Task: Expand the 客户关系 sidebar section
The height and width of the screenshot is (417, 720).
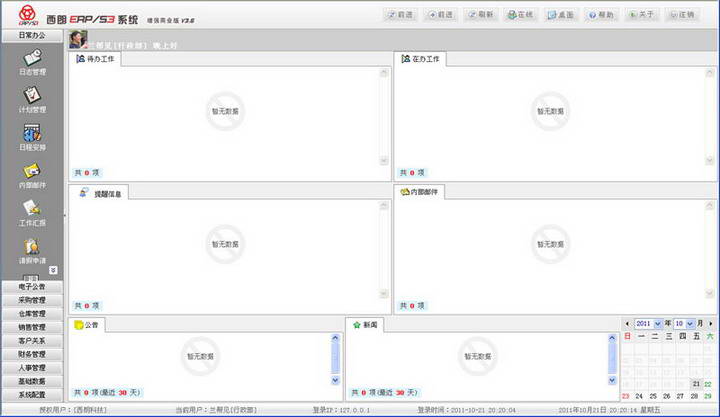Action: pos(32,341)
